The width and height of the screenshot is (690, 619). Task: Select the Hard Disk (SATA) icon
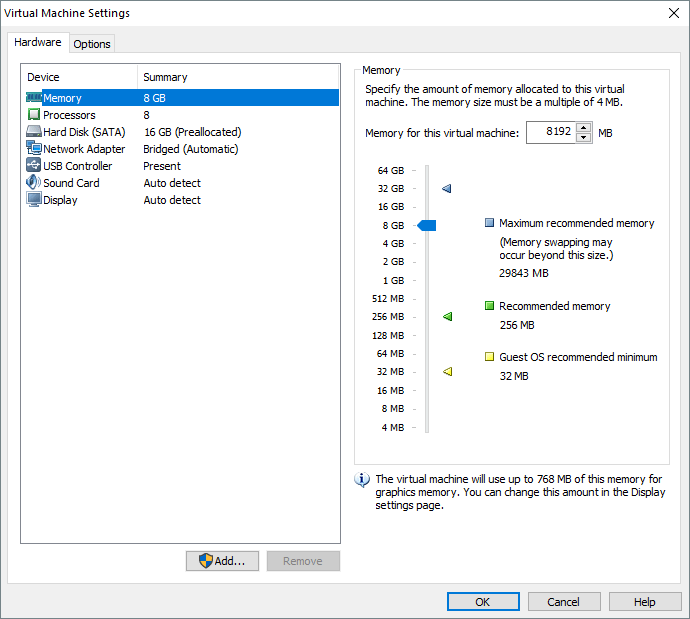pos(34,132)
